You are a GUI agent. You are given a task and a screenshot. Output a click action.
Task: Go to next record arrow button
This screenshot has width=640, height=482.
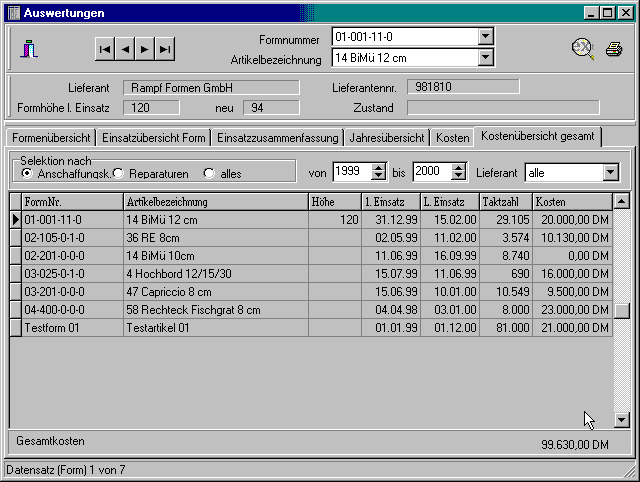click(x=145, y=48)
